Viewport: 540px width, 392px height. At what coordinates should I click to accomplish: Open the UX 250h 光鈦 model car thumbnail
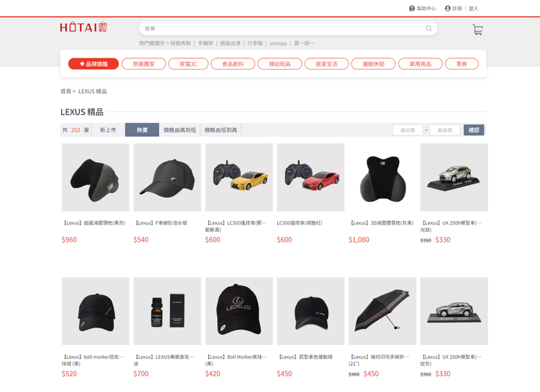[x=454, y=178]
